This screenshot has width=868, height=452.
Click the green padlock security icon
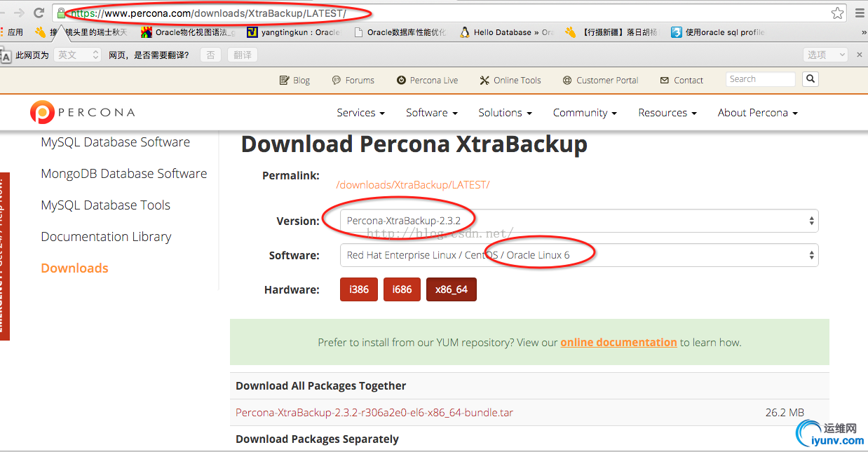click(61, 13)
